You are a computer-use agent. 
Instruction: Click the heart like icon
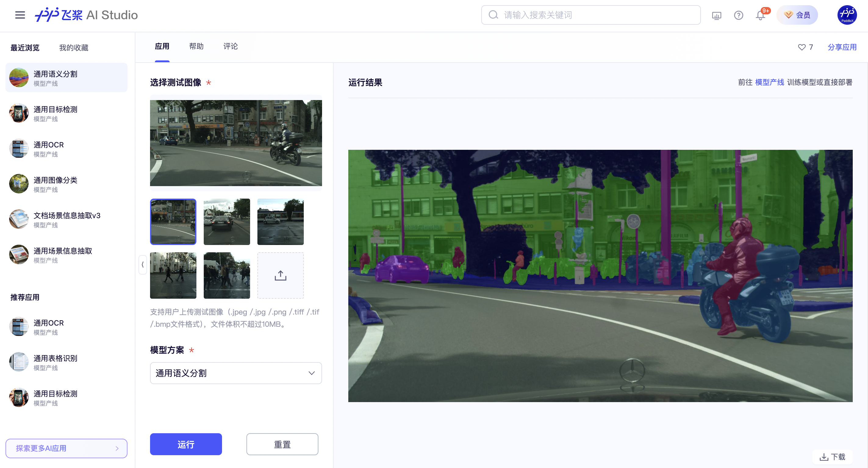(x=802, y=47)
